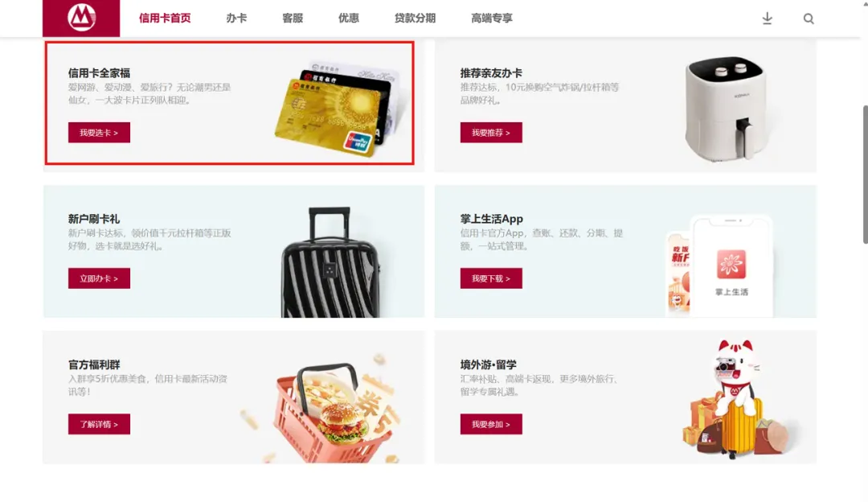Open the 客服 menu item

[x=293, y=19]
